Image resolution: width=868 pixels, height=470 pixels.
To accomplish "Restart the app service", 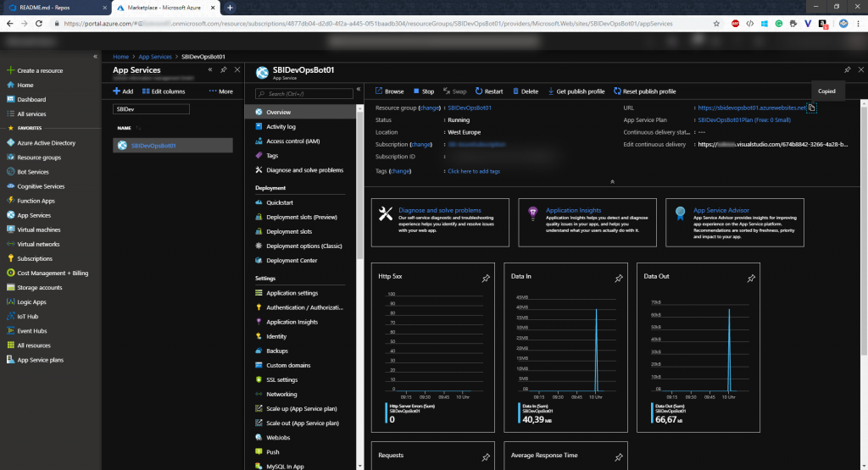I will tap(489, 91).
